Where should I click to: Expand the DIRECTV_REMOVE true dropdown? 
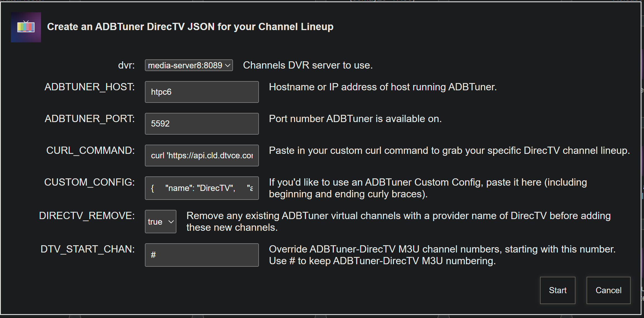161,222
